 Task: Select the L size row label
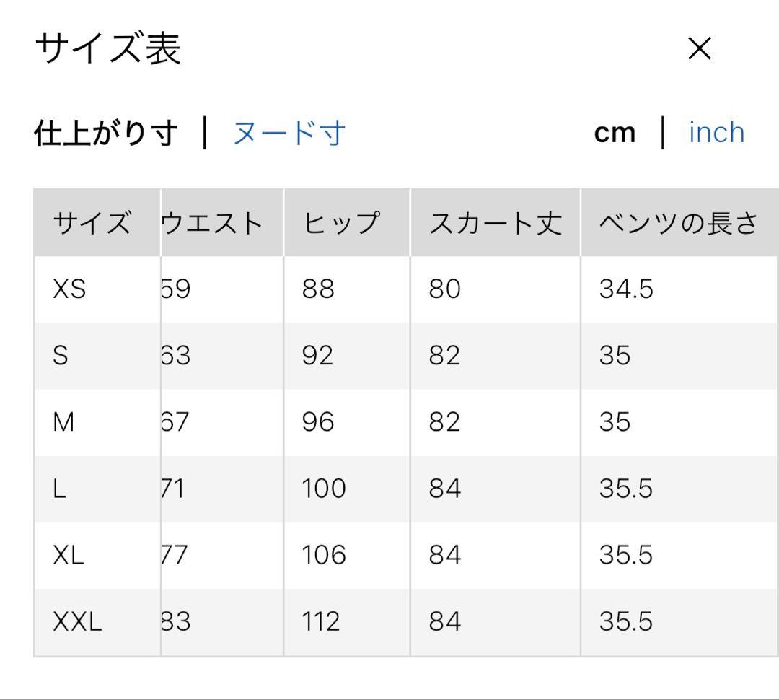click(59, 489)
